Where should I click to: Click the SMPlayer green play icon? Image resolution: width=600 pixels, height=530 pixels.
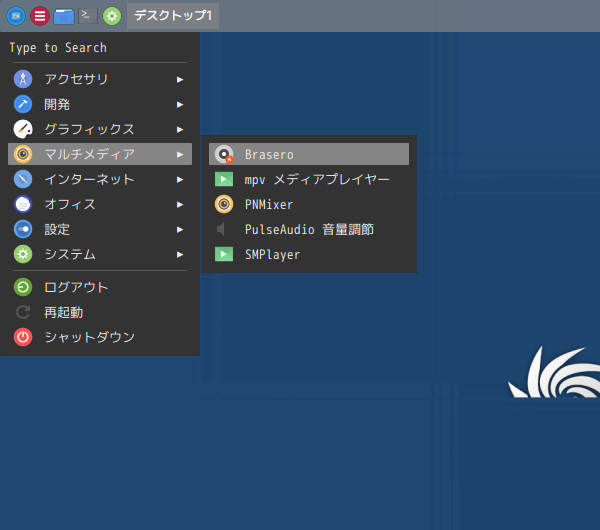224,254
